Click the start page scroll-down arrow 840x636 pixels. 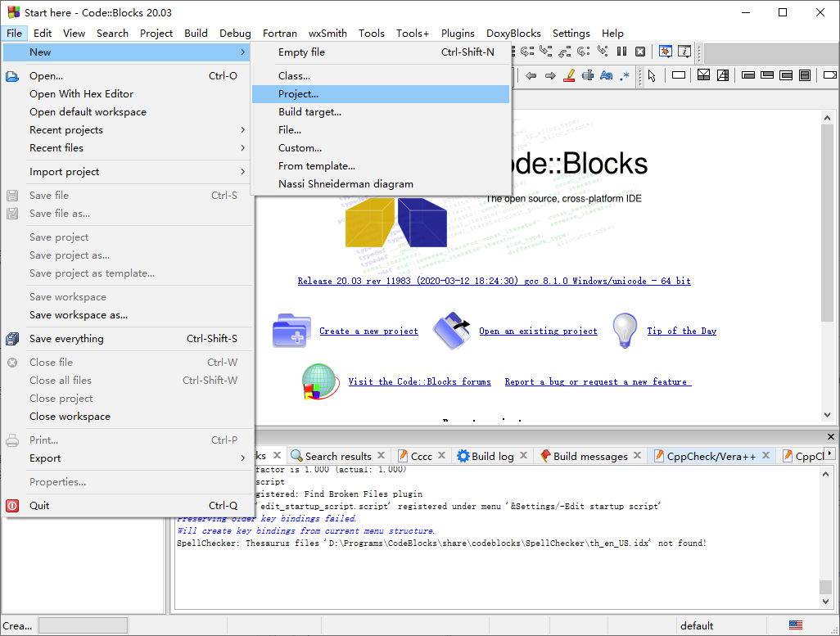pos(827,415)
